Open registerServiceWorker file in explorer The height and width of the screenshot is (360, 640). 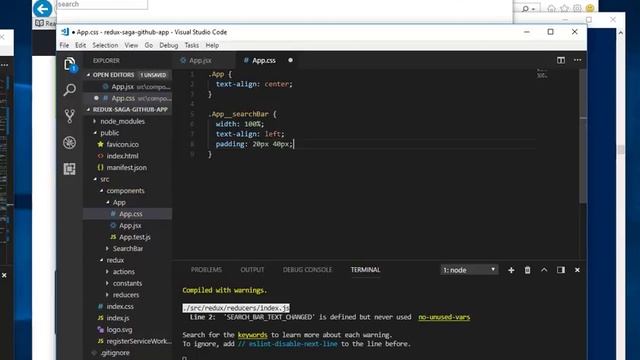[x=139, y=341]
